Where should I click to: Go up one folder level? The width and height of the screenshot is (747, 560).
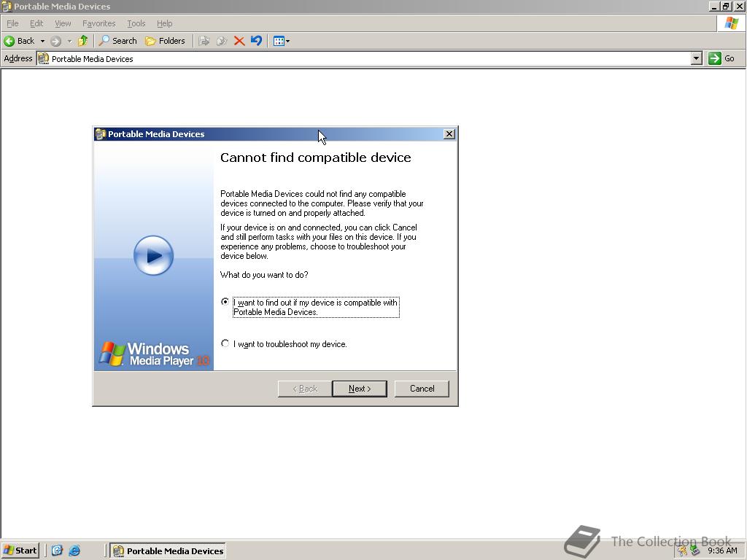point(83,41)
